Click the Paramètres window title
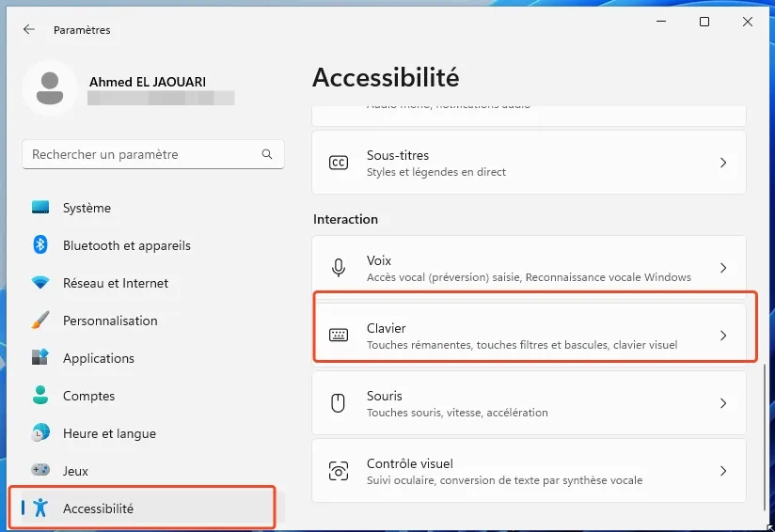 pyautogui.click(x=82, y=30)
